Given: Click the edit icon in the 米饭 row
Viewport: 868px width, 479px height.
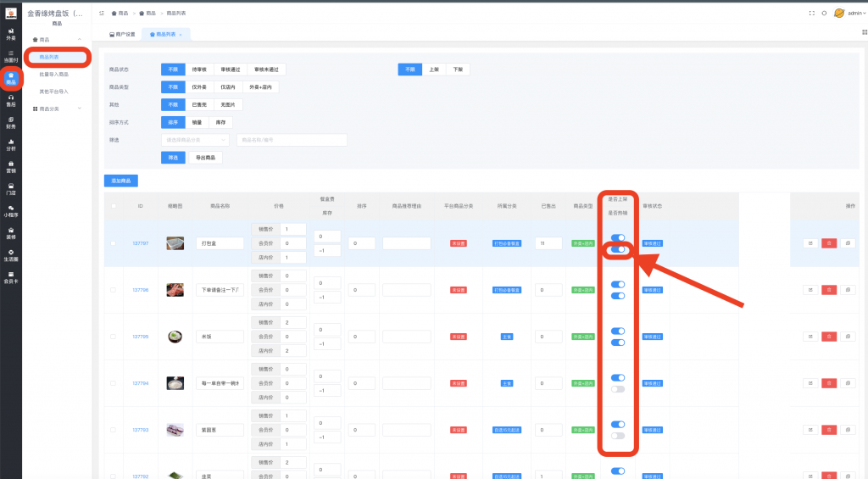Looking at the screenshot, I should [811, 337].
